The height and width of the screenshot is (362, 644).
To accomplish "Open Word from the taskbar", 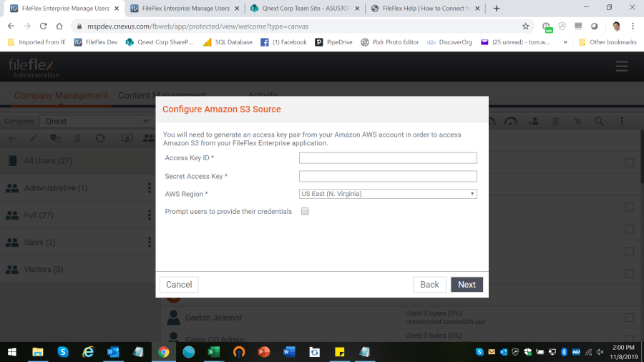I will (x=289, y=352).
